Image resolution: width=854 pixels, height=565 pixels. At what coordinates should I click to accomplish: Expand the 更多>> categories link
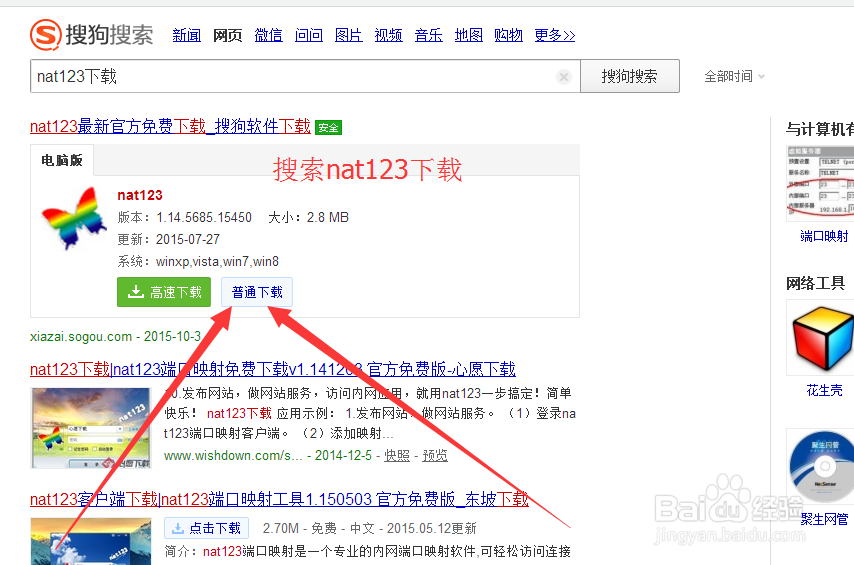point(554,35)
